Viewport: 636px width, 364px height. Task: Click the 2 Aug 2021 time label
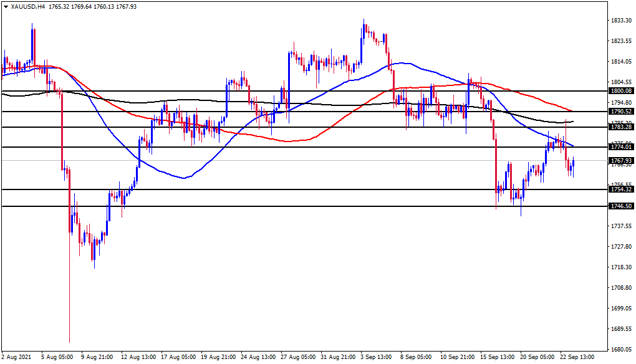pos(16,357)
